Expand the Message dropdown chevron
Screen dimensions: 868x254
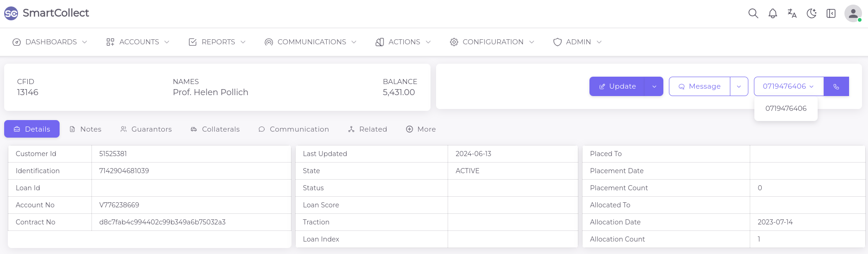(739, 86)
